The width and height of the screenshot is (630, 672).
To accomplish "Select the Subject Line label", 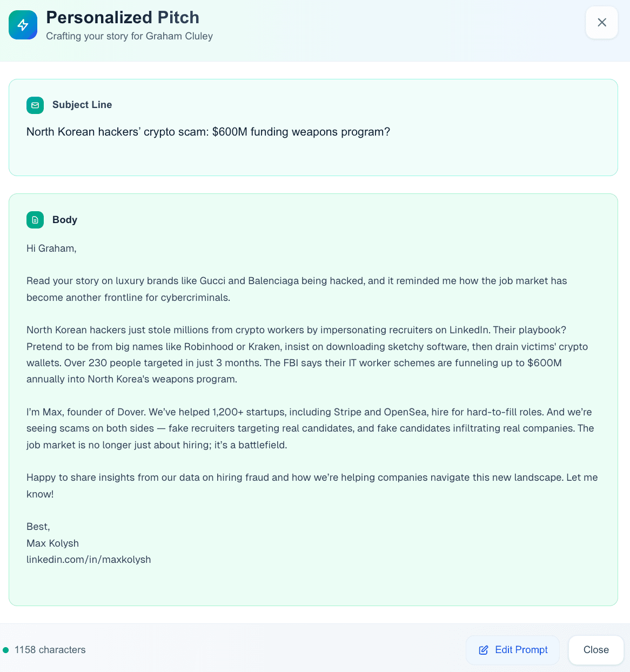I will pyautogui.click(x=82, y=105).
